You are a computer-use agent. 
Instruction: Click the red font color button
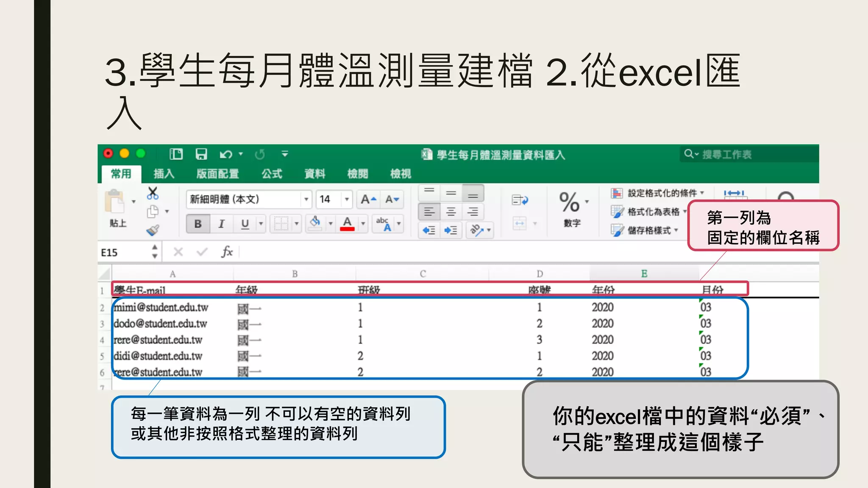pyautogui.click(x=347, y=224)
